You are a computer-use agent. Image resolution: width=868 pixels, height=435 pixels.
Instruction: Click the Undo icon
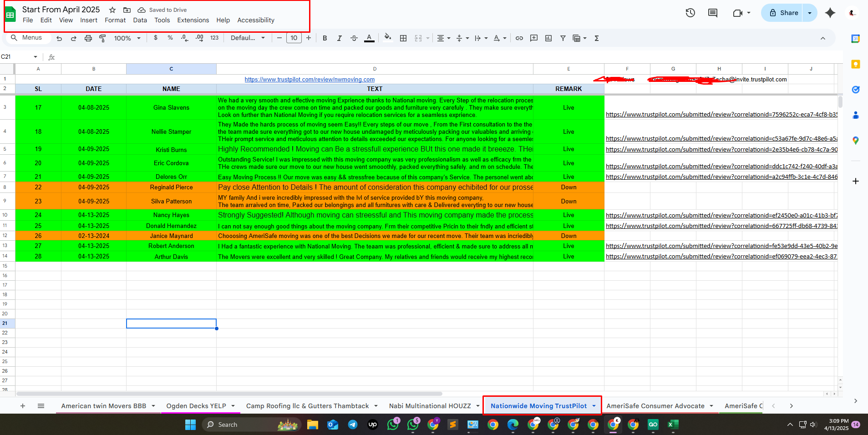click(59, 38)
